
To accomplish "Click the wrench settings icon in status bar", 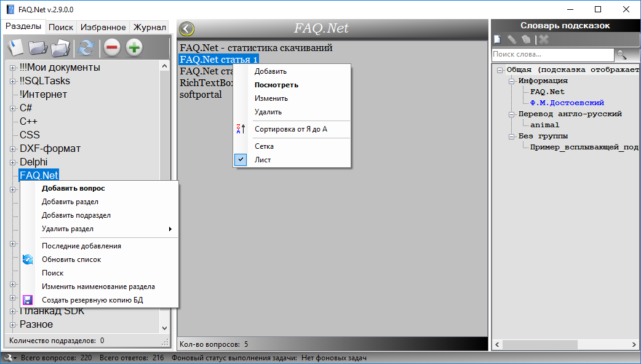I will [8, 358].
